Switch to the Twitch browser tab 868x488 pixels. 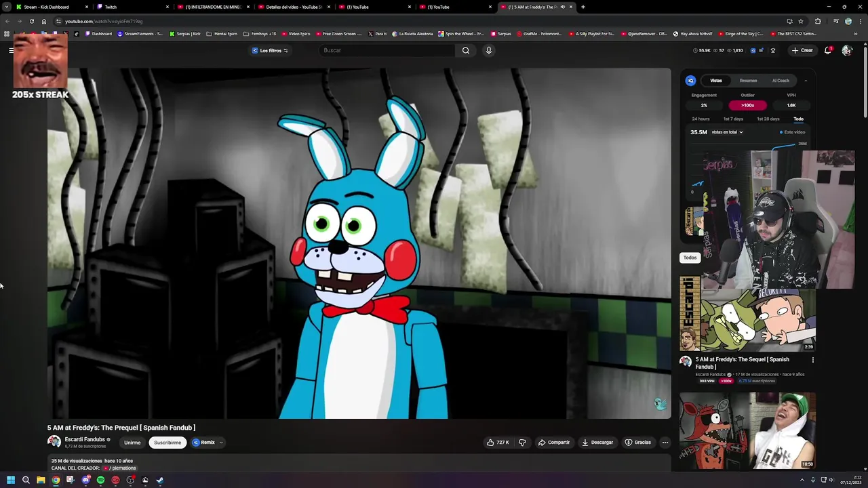(133, 7)
